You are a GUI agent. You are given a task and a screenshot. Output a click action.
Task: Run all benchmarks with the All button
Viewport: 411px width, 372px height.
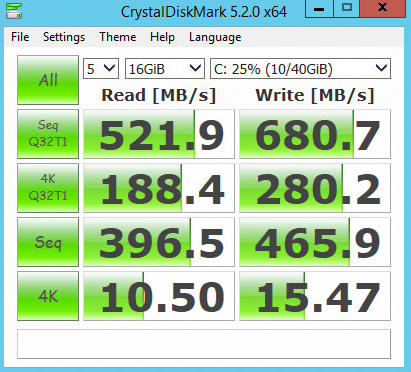tap(48, 80)
